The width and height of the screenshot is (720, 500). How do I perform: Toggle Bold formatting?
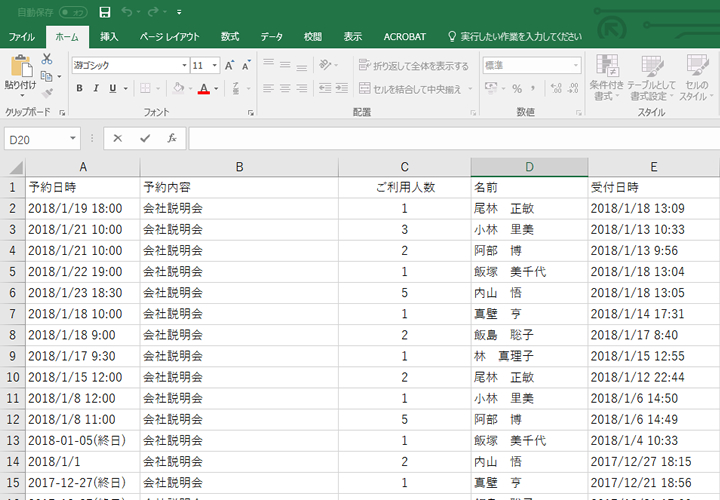(79, 89)
